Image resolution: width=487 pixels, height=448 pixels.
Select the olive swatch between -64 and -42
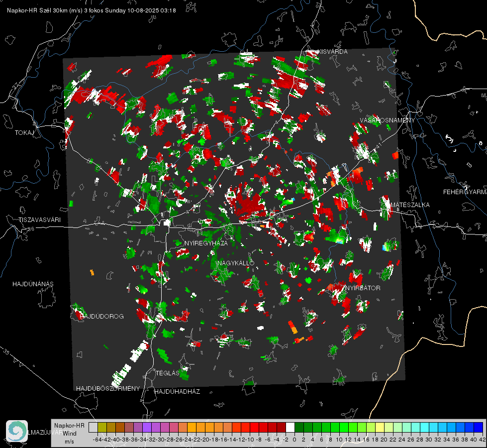click(102, 427)
